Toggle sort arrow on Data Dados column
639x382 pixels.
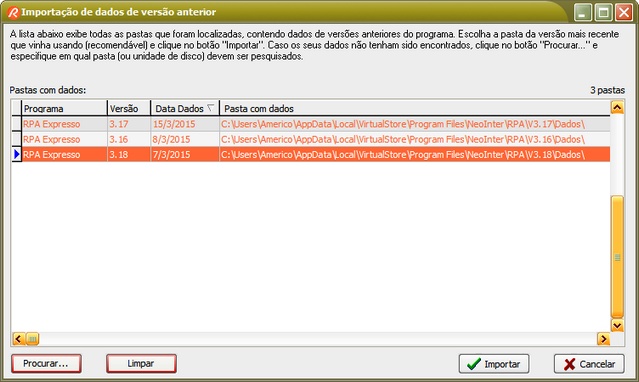point(210,108)
